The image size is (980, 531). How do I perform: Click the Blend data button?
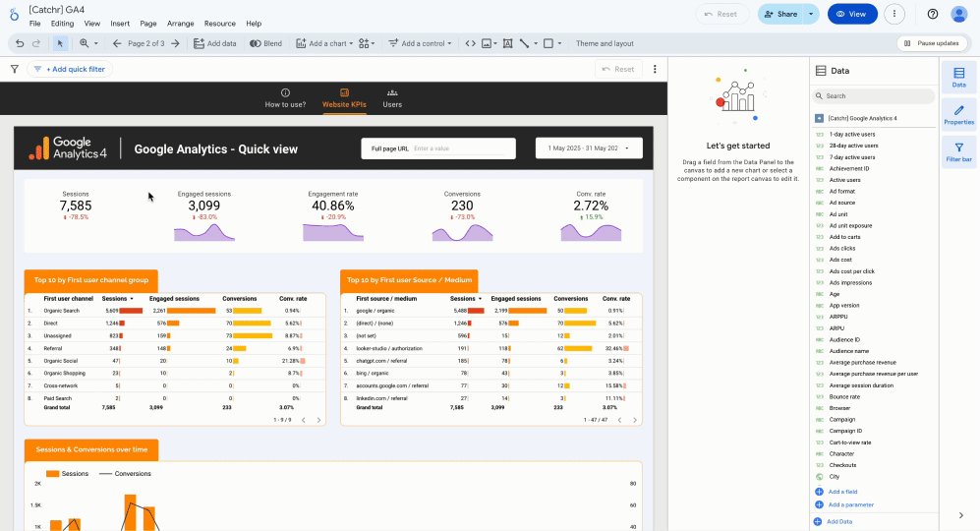click(266, 44)
